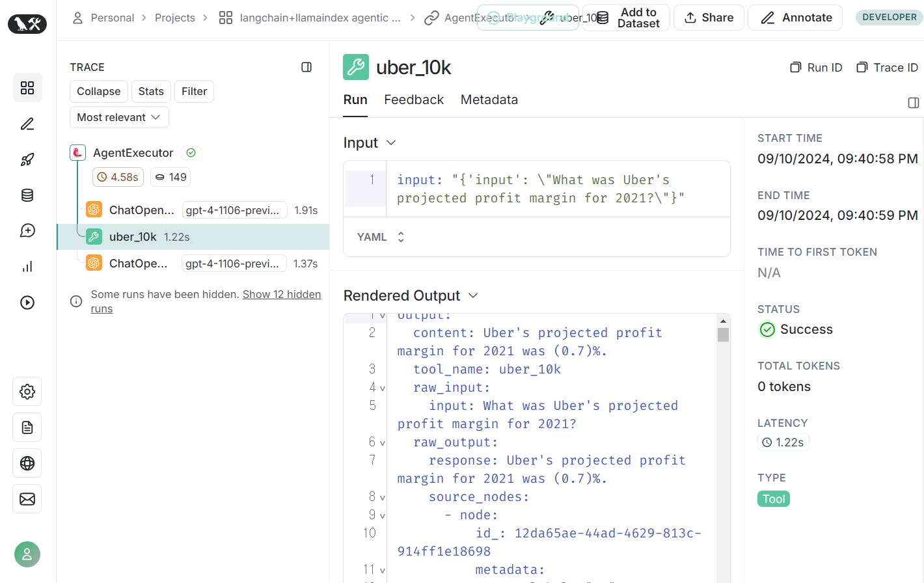Click the Success status indicator
This screenshot has height=583, width=924.
pyautogui.click(x=796, y=329)
